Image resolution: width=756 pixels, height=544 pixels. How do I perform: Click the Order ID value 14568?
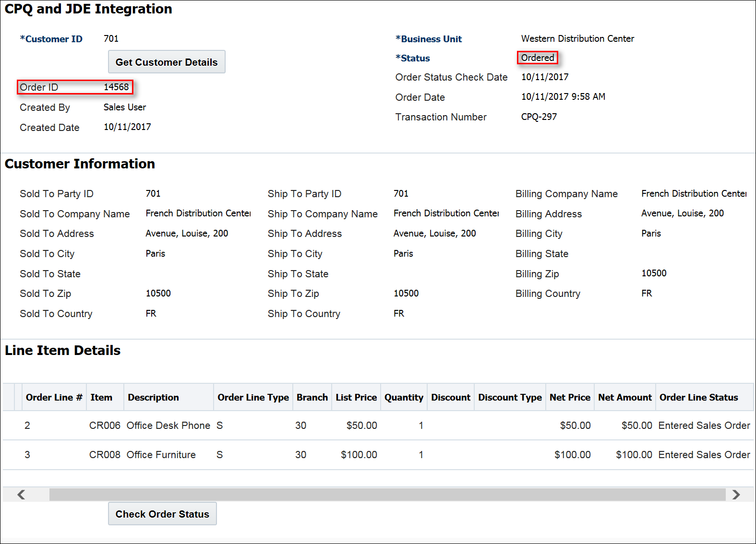(116, 87)
